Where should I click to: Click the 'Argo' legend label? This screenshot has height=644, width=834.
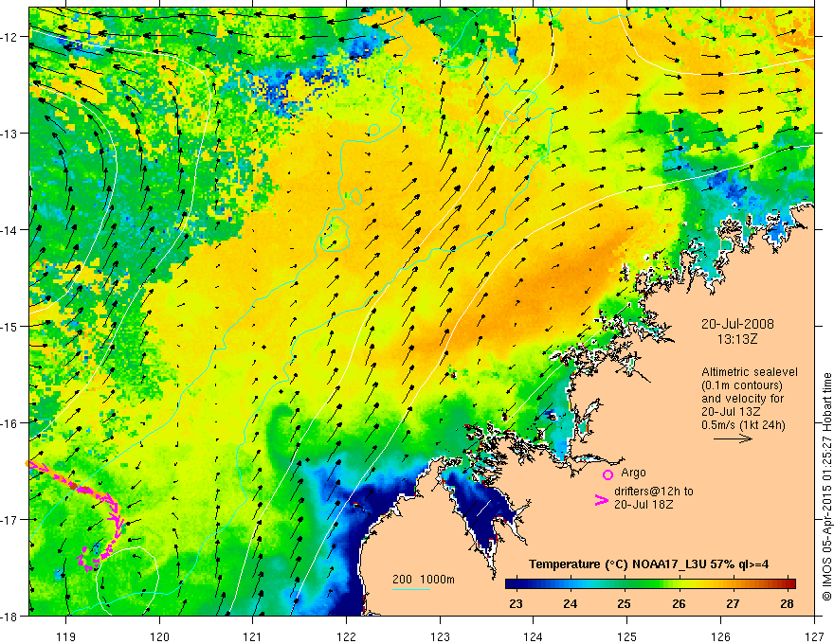click(x=633, y=473)
